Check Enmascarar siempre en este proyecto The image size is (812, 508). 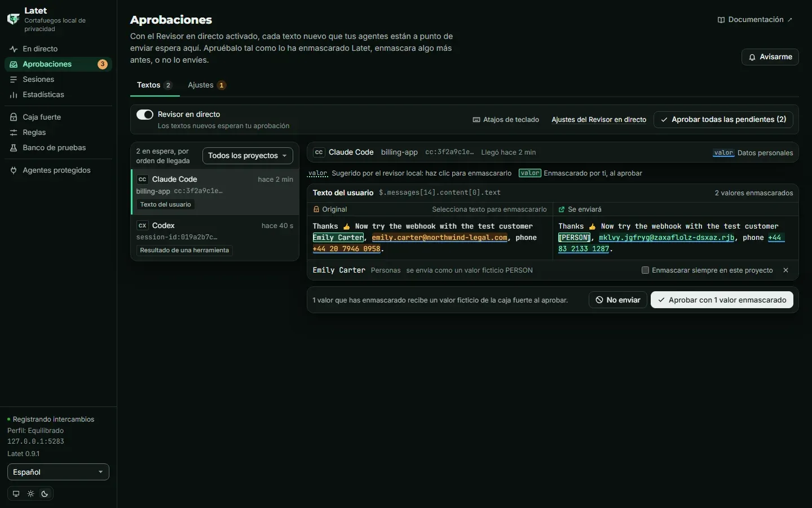pos(646,270)
